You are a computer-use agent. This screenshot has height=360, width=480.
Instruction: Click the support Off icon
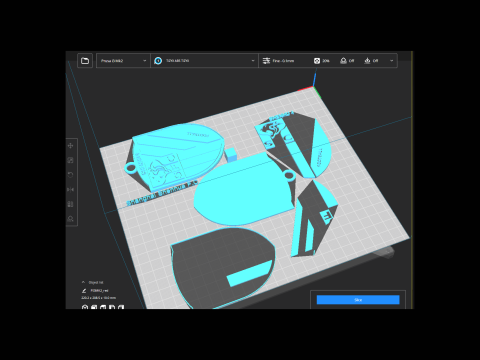343,61
